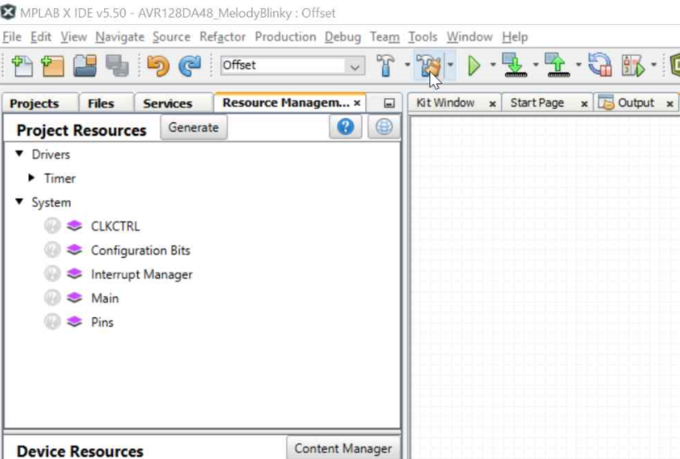Open the Clean and Build dropdown arrow

(x=450, y=65)
